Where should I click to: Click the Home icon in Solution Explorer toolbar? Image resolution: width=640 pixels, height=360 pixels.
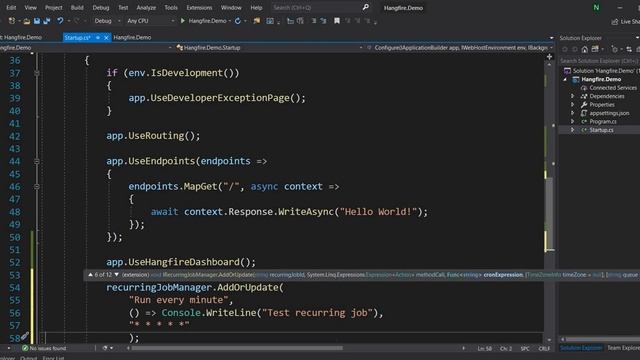coord(584,49)
